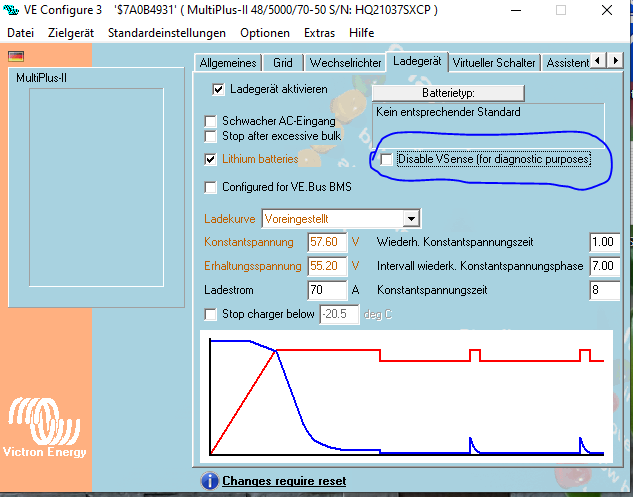This screenshot has width=633, height=497.
Task: Click the VE Configure app icon in title bar
Action: [x=11, y=10]
